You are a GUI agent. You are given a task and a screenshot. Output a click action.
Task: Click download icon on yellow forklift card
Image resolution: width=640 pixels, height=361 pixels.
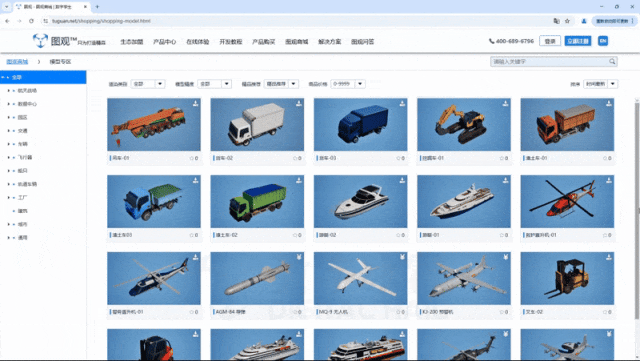609,257
